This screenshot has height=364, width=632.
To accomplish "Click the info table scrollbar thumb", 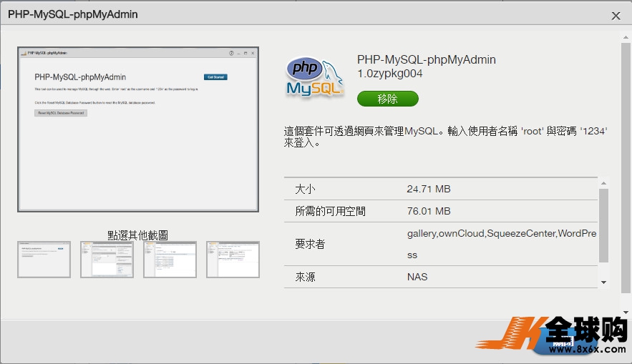I will (x=603, y=225).
